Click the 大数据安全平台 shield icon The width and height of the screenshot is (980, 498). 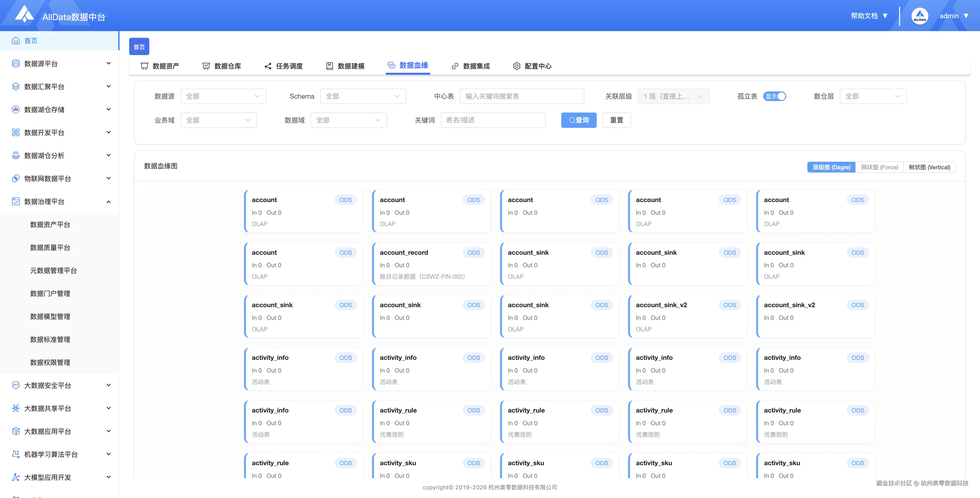pyautogui.click(x=16, y=385)
